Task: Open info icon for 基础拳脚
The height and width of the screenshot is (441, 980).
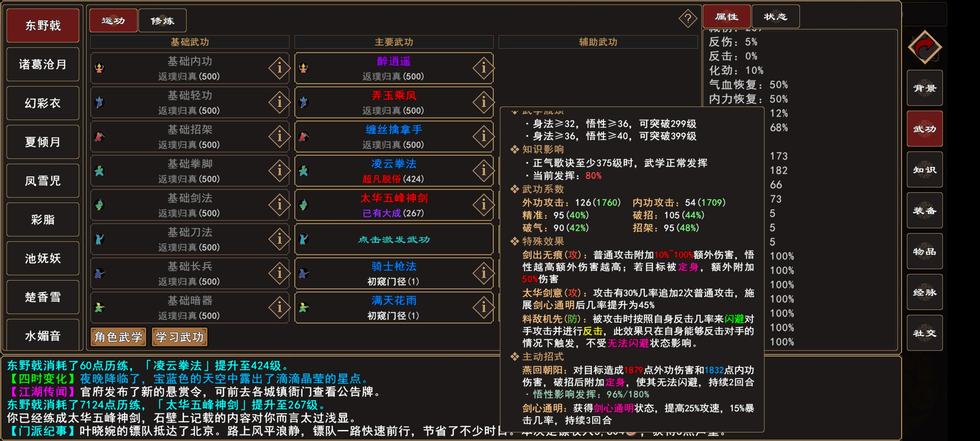Action: (279, 170)
